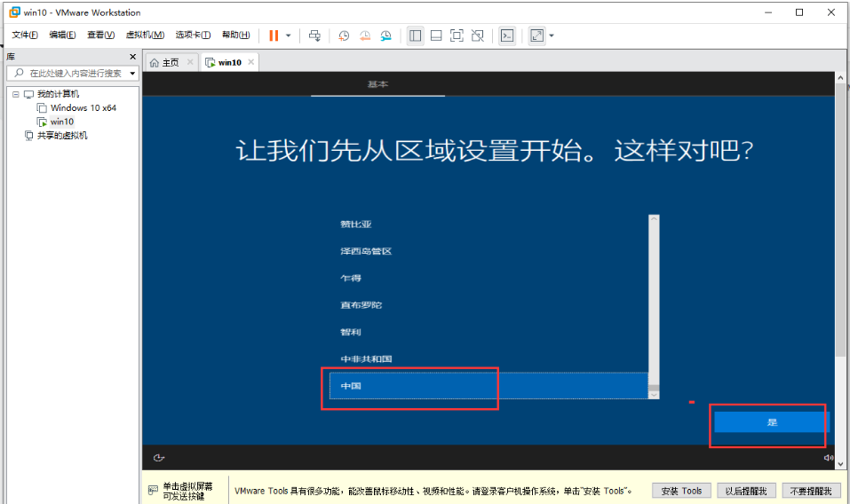Confirm the region with the 是 button

(772, 422)
